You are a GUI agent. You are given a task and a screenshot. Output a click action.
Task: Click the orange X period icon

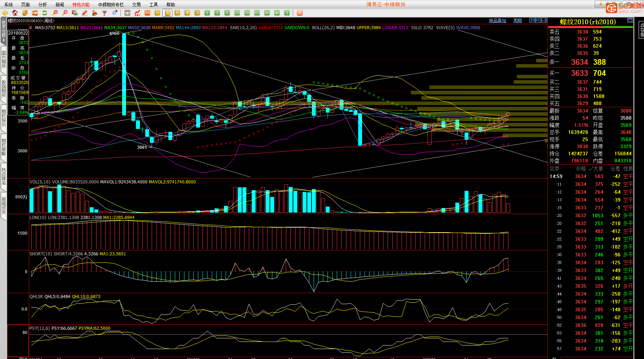coord(197,13)
